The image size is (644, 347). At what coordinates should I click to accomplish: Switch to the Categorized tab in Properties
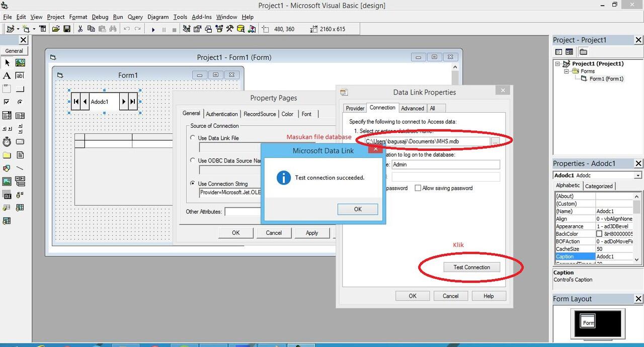(x=599, y=186)
